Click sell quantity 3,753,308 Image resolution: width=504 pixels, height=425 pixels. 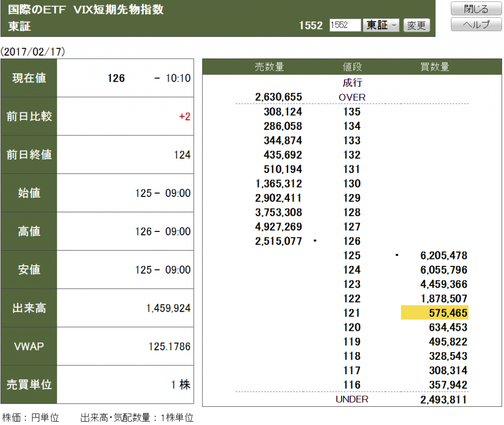(x=279, y=212)
